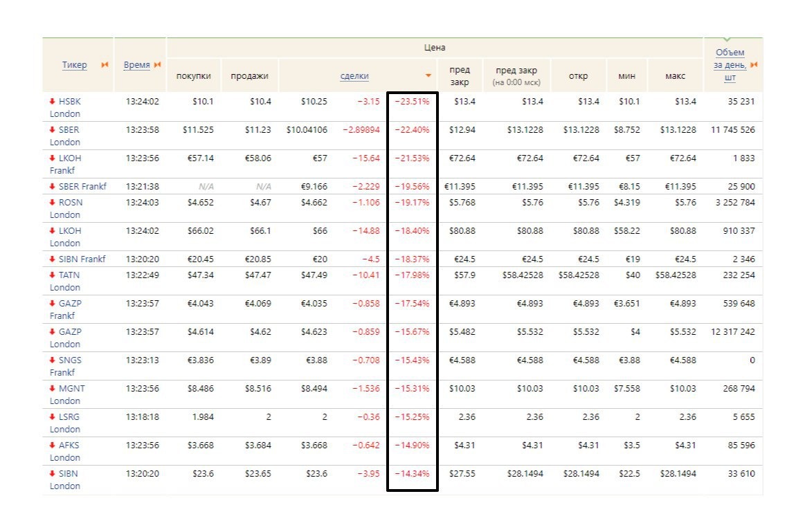Click the red down arrow beside LSRG London
Image resolution: width=805 pixels, height=532 pixels.
click(53, 416)
